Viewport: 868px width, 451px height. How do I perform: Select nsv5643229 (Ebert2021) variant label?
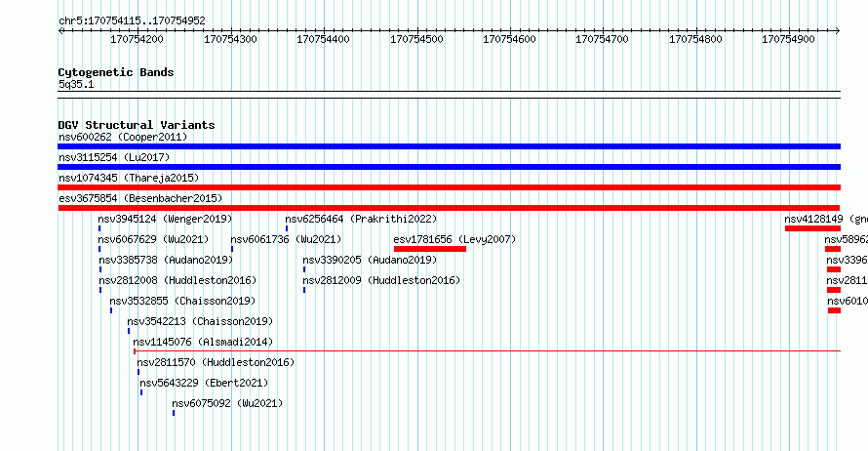(x=204, y=383)
